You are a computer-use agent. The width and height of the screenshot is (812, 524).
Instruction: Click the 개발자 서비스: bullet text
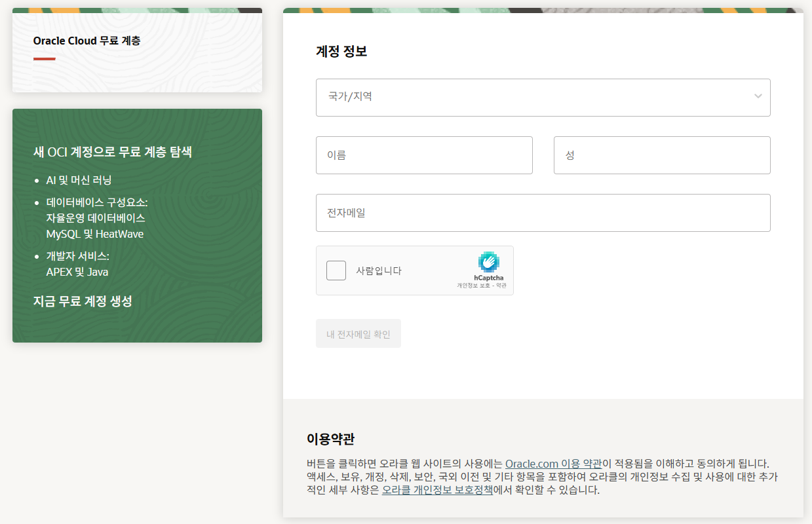point(77,256)
